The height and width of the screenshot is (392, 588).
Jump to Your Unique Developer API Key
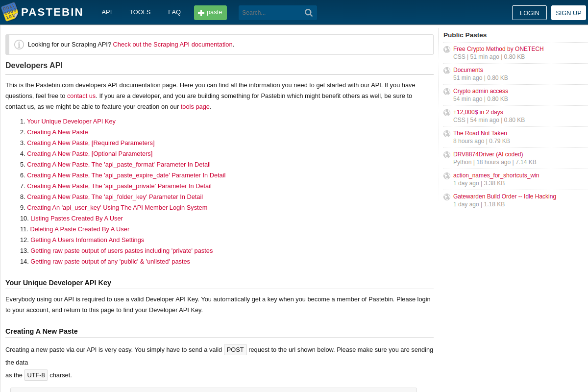point(71,122)
